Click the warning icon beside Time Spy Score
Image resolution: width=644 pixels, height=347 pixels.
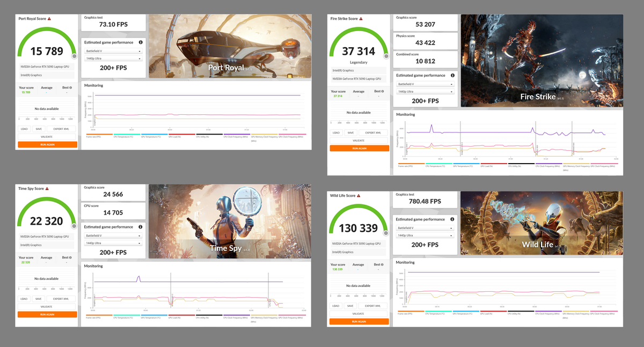pyautogui.click(x=47, y=189)
